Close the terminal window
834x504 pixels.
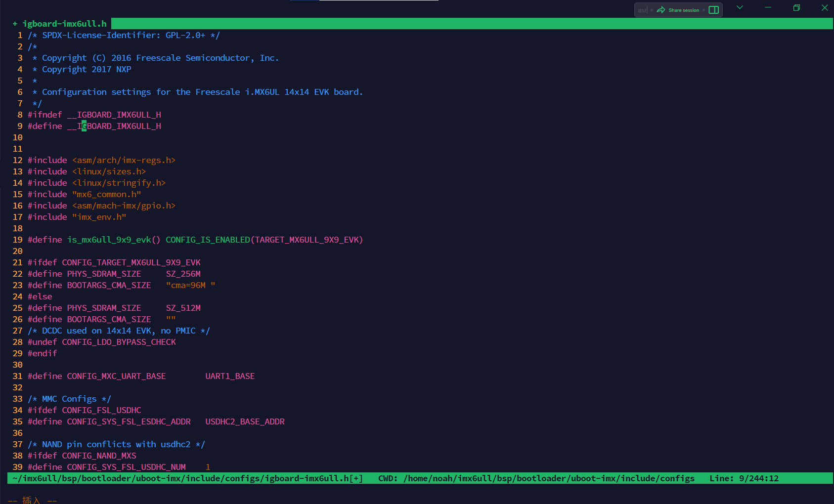pos(825,7)
